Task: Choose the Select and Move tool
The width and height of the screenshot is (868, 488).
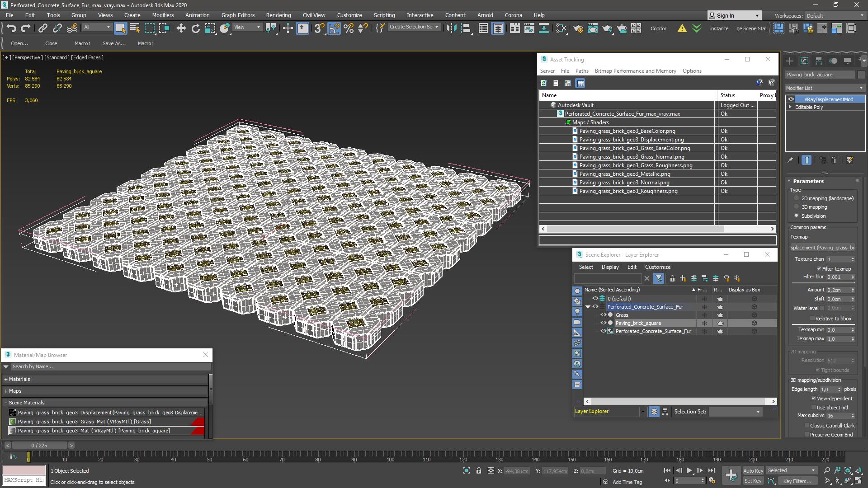Action: 181,28
